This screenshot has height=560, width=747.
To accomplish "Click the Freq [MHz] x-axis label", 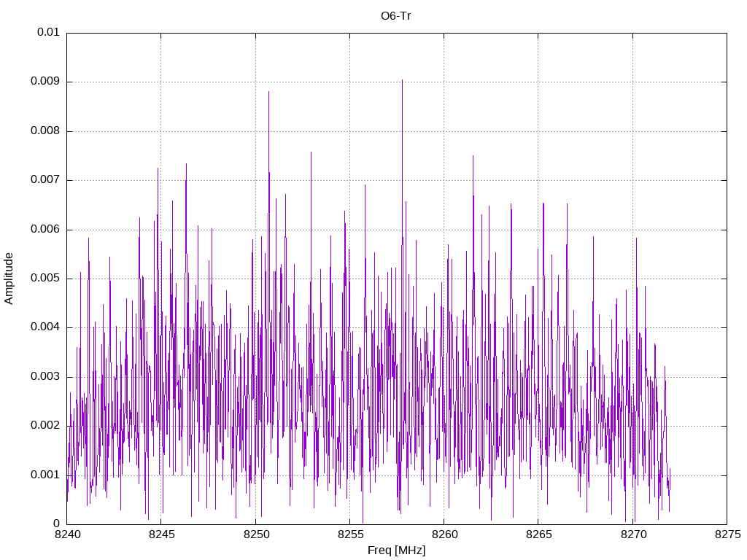I will point(396,551).
